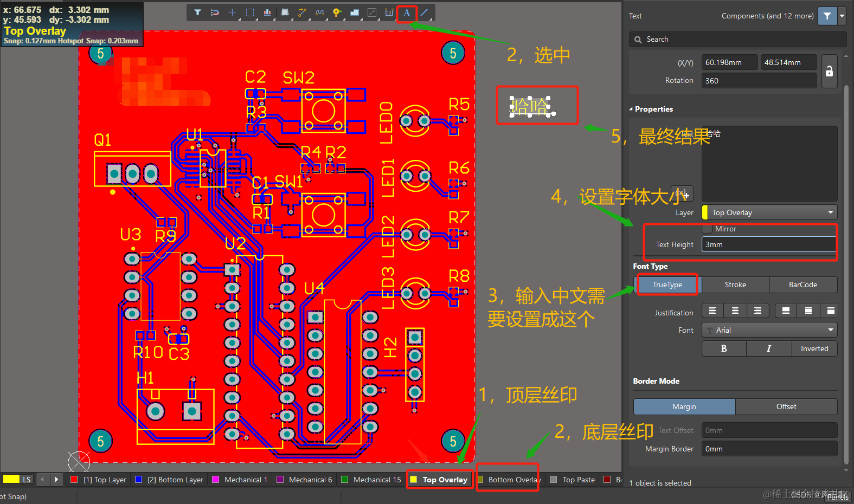Screen dimensions: 854x504
Task: Open the selection filter in the toolbar
Action: tap(197, 12)
